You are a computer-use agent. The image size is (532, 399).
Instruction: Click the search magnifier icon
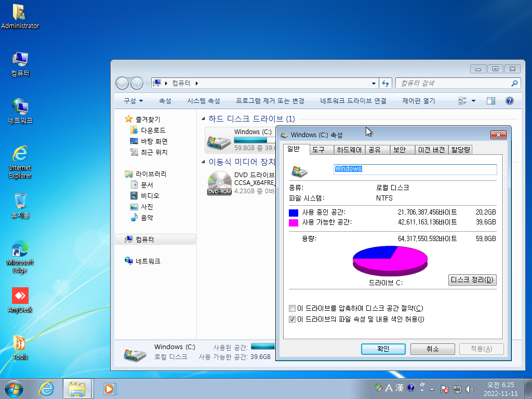point(514,83)
